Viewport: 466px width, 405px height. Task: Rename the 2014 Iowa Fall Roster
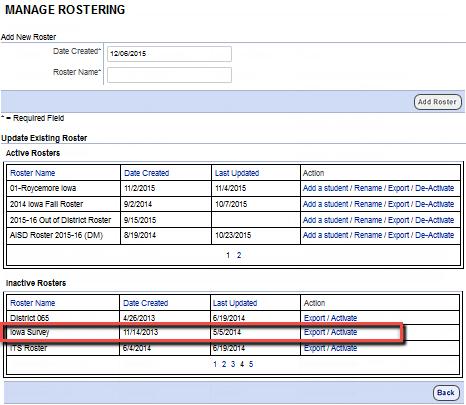368,204
